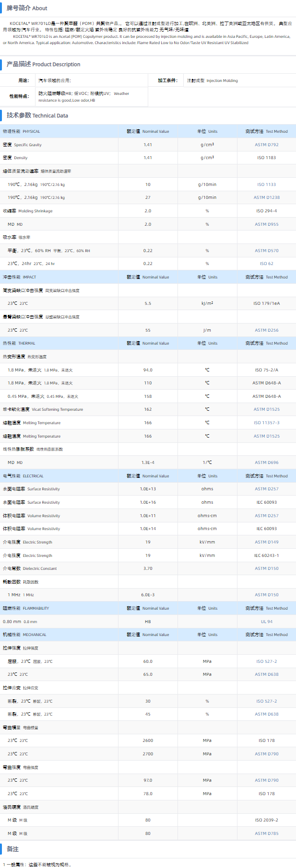Select the 冲击性能 IMPACT table header

click(20, 277)
